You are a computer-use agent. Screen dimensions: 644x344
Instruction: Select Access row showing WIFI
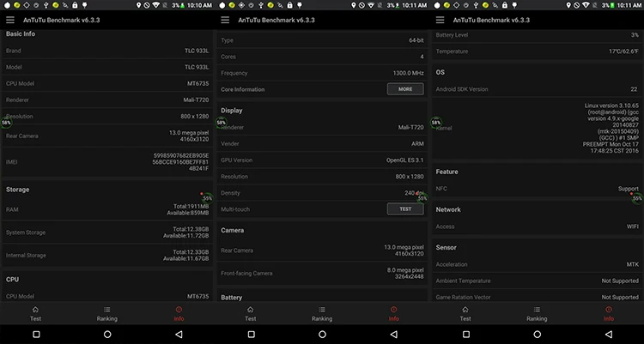click(538, 226)
